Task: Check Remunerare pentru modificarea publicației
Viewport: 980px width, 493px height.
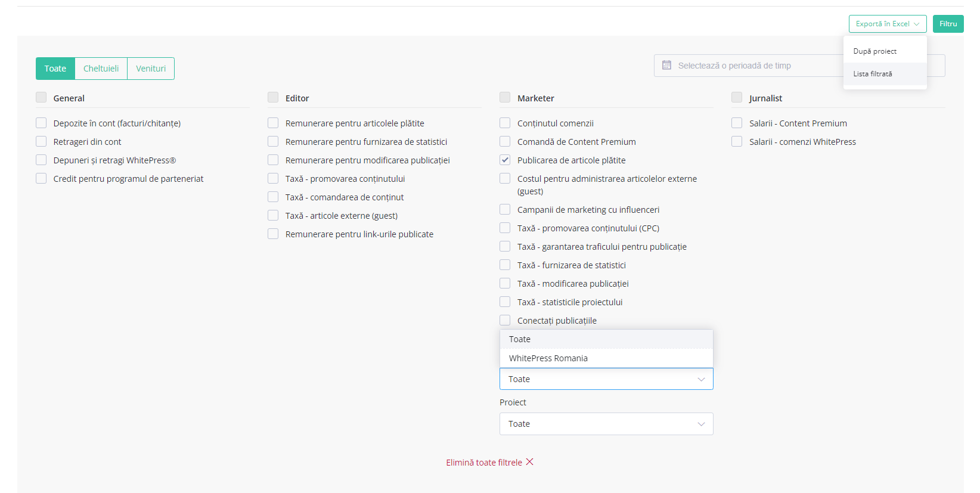Action: coord(273,160)
